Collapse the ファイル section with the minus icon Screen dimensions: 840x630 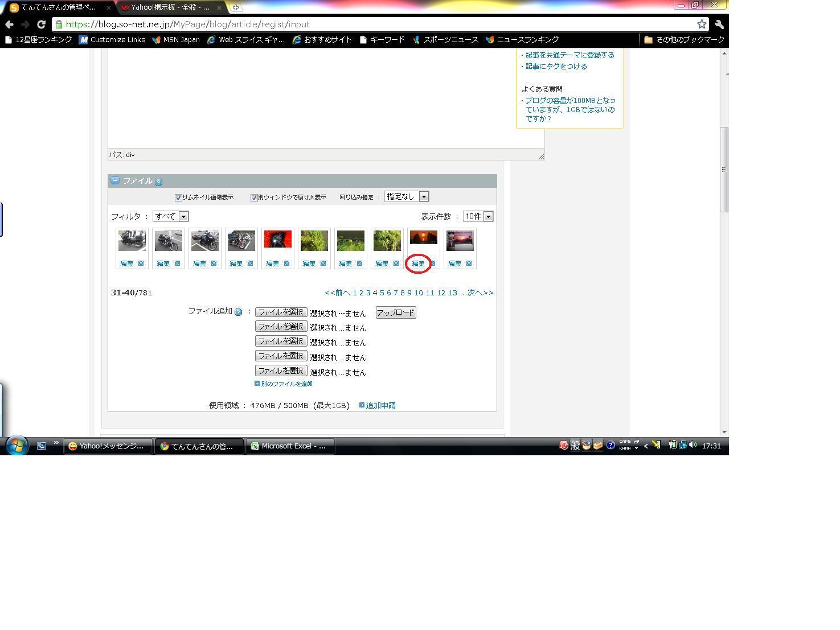pos(115,180)
